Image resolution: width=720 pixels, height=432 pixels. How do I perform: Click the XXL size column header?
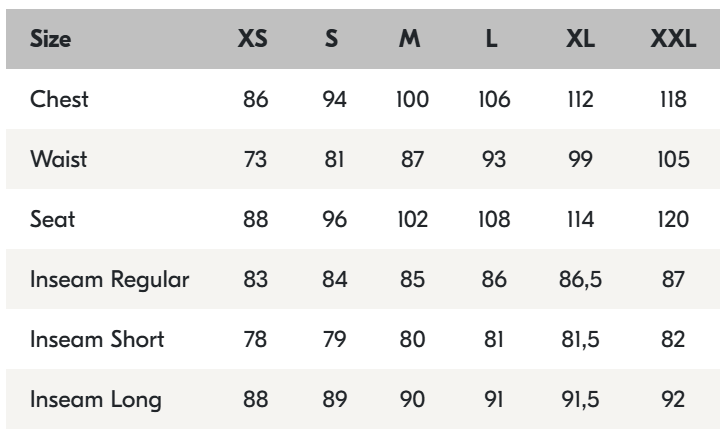pyautogui.click(x=673, y=43)
